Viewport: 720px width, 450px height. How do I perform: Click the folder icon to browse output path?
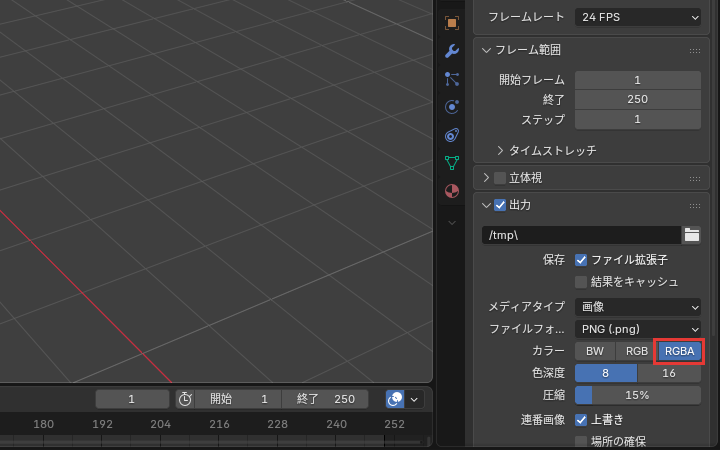pos(692,235)
